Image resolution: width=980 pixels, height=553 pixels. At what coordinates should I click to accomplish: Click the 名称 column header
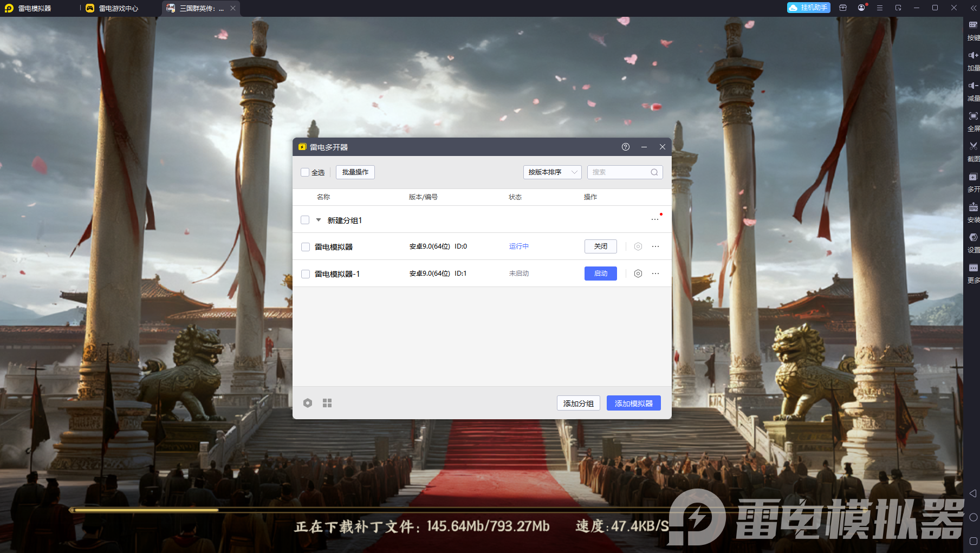coord(323,197)
